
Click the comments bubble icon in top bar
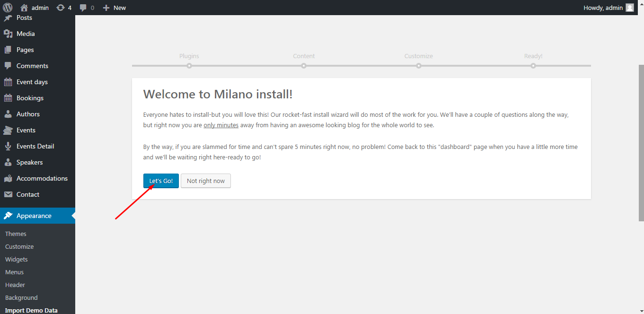(83, 8)
